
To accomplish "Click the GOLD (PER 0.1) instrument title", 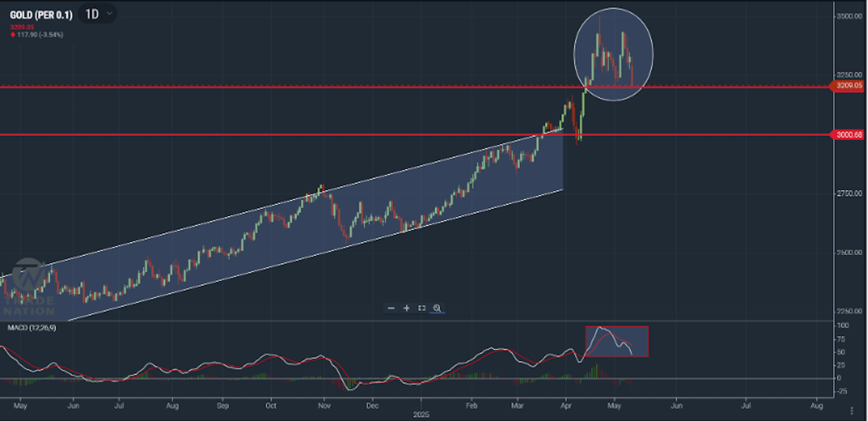I will tap(41, 15).
